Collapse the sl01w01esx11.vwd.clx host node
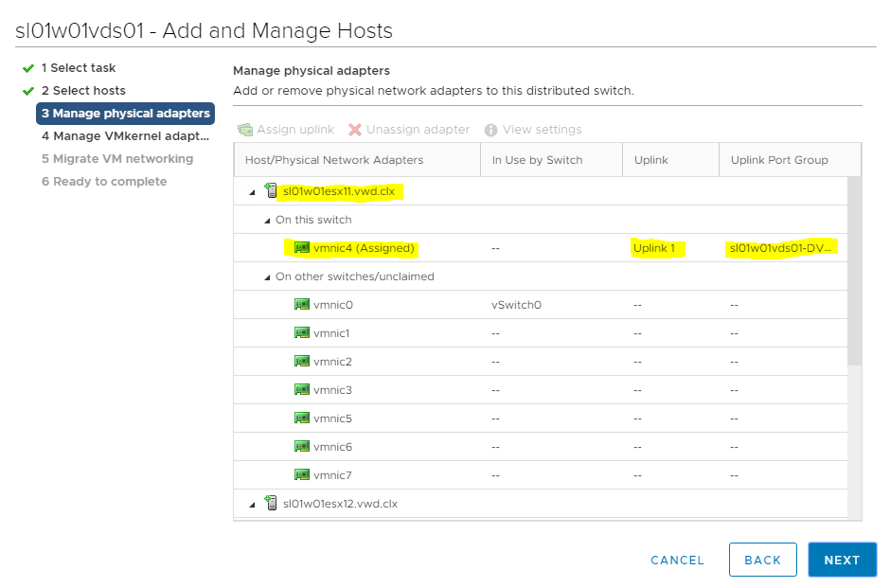Image resolution: width=890 pixels, height=588 pixels. 253,192
